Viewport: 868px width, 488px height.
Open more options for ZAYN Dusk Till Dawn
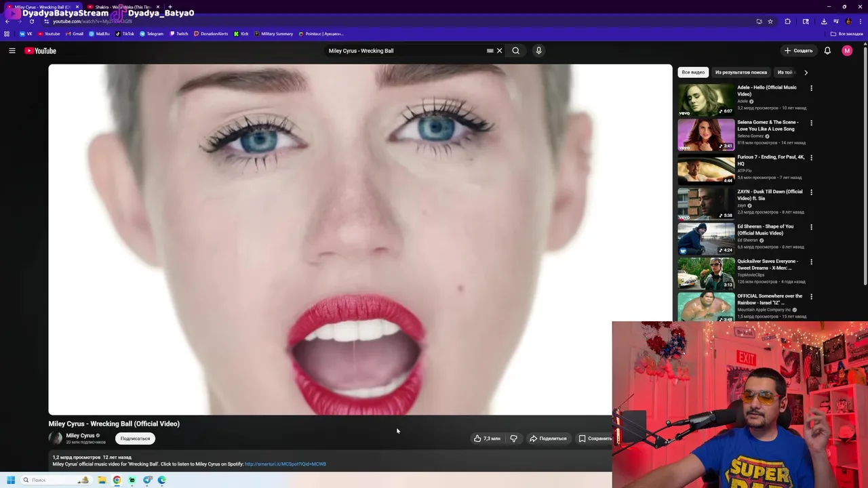pos(811,192)
